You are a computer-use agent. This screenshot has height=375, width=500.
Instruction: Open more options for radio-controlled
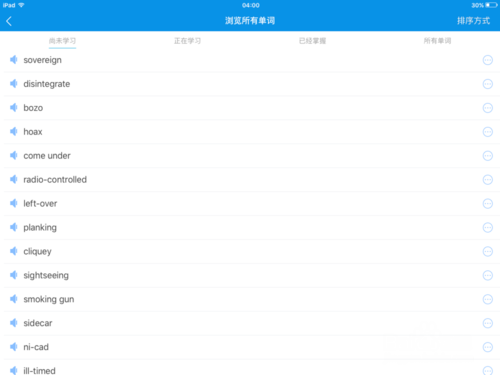pos(488,180)
